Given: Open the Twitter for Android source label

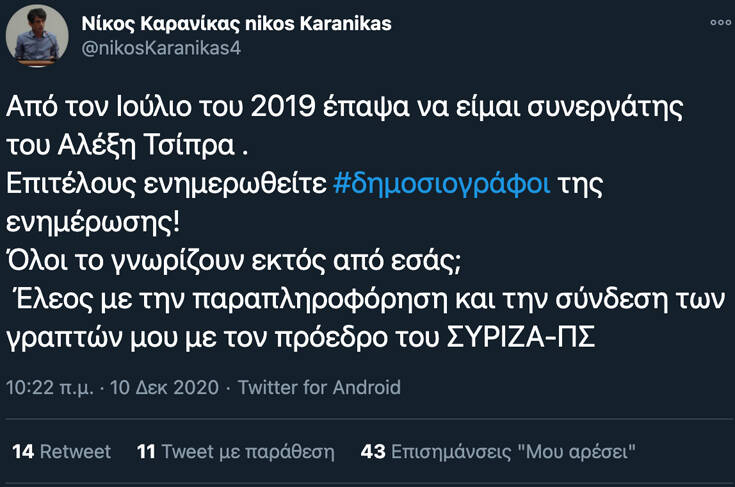Looking at the screenshot, I should click(x=319, y=387).
